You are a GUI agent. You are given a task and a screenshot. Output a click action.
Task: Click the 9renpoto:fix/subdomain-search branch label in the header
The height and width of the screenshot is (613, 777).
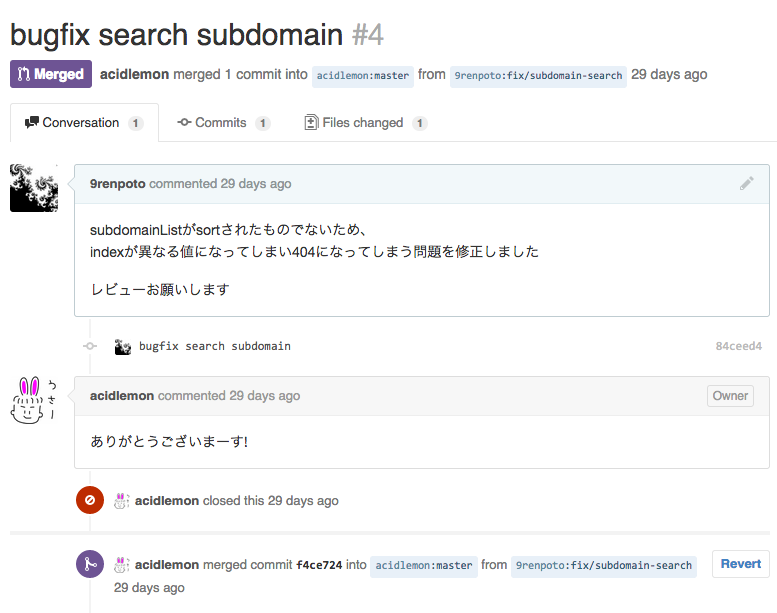538,76
